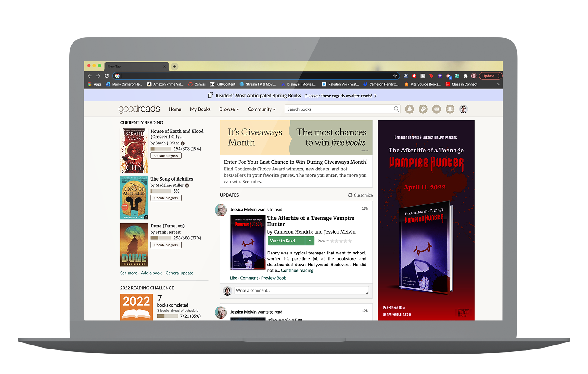The image size is (588, 374).
Task: Click the browser forward arrow
Action: coord(98,76)
